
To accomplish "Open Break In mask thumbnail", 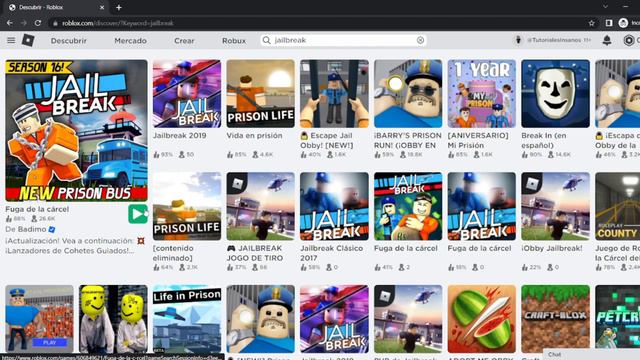I will pos(556,93).
